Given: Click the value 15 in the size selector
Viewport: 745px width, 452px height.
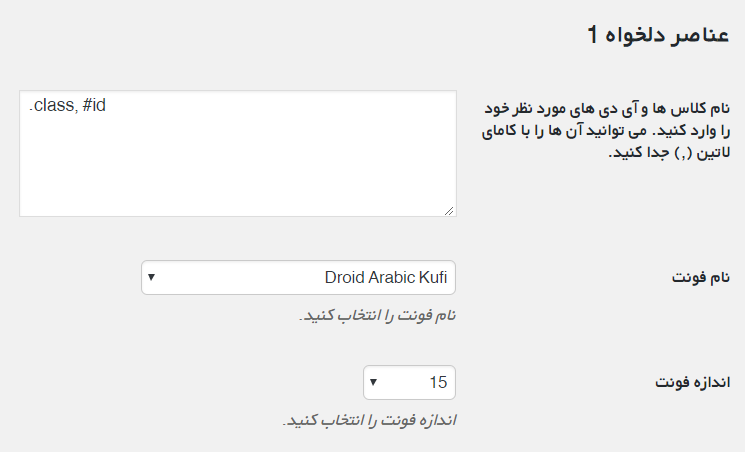Looking at the screenshot, I should 438,381.
